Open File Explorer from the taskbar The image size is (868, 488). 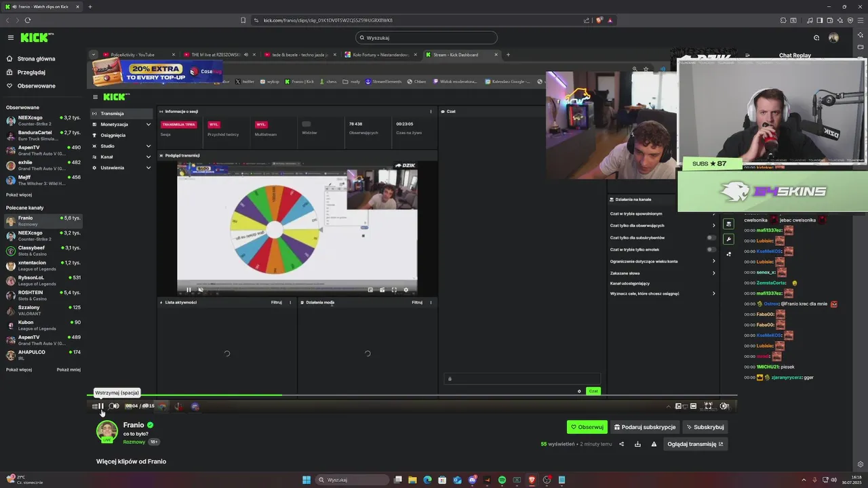(412, 480)
